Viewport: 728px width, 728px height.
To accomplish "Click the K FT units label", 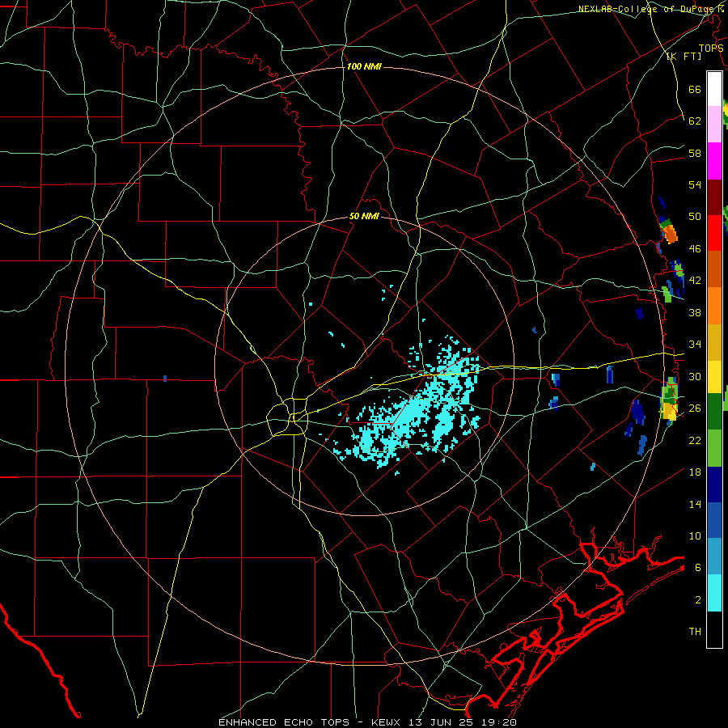I will pos(684,56).
